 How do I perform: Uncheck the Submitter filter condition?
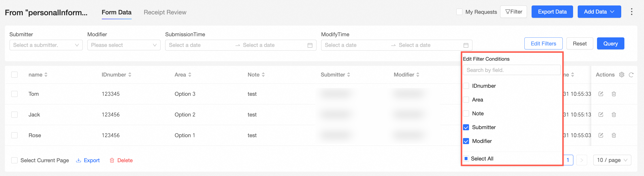click(466, 127)
